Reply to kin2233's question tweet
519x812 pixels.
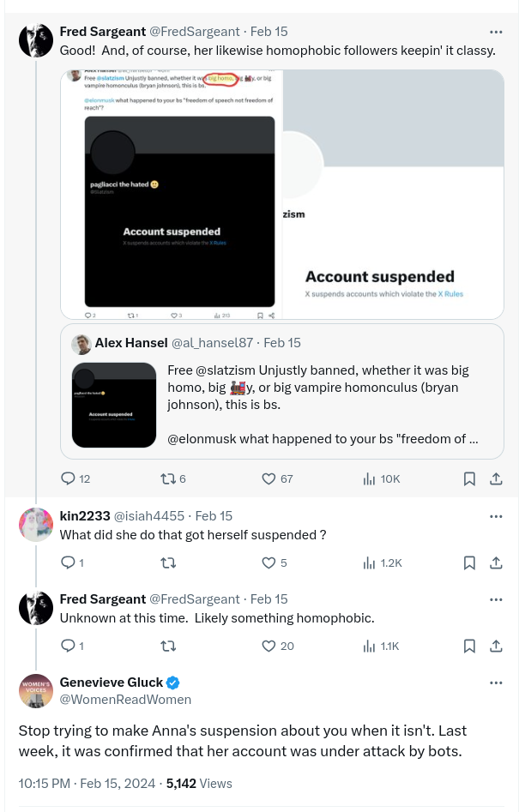point(73,562)
